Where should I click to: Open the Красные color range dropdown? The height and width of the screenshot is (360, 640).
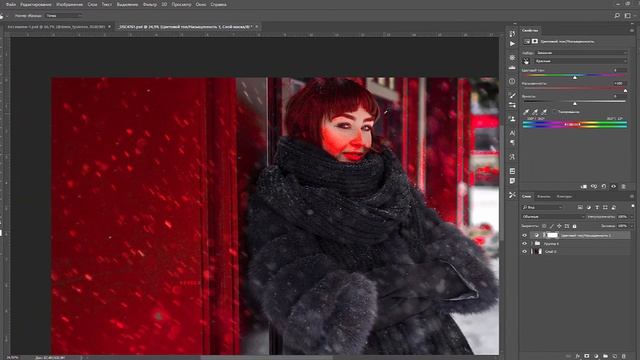(580, 61)
